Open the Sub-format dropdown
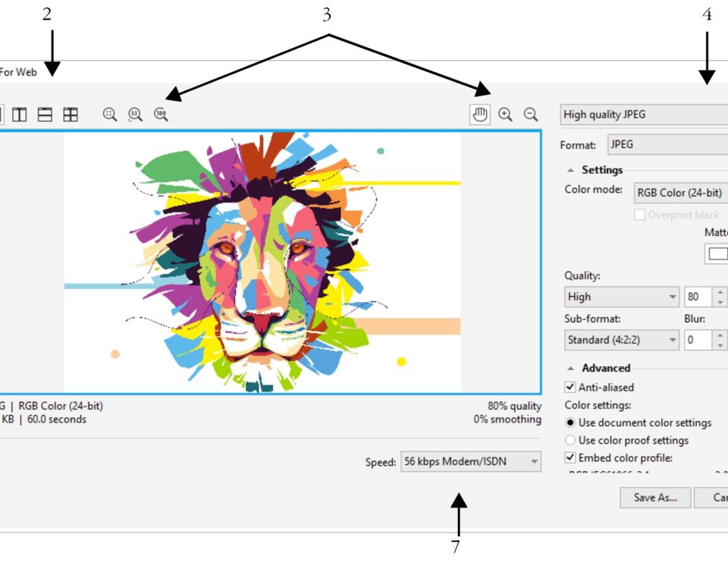The image size is (728, 569). (620, 340)
